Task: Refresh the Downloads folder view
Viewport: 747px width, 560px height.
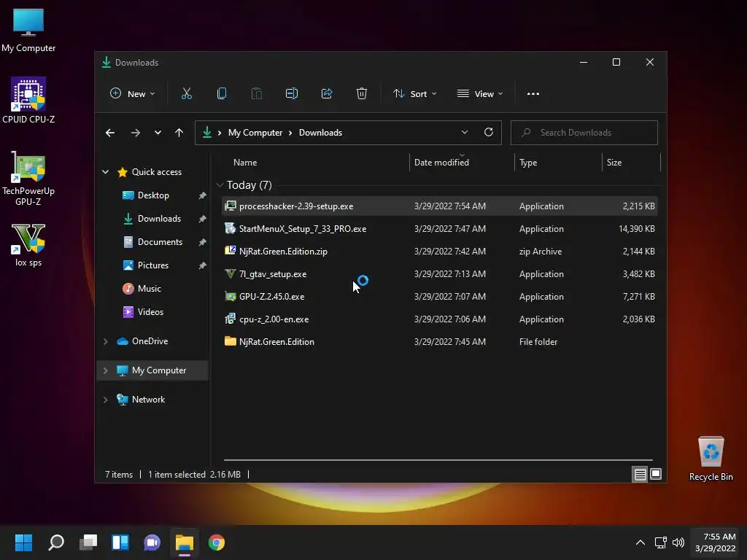Action: click(488, 133)
